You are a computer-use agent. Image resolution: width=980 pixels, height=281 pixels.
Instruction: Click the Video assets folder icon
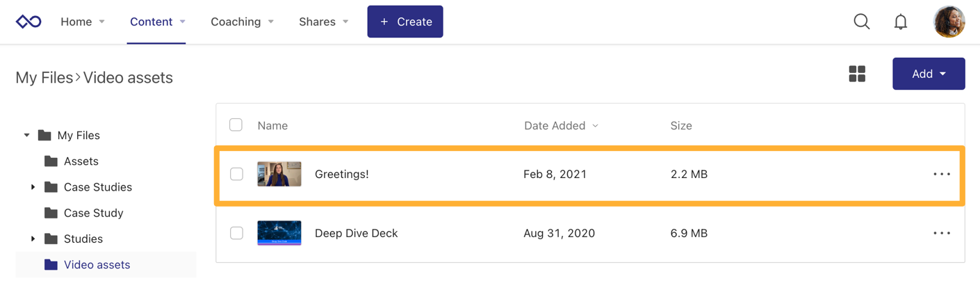[51, 264]
